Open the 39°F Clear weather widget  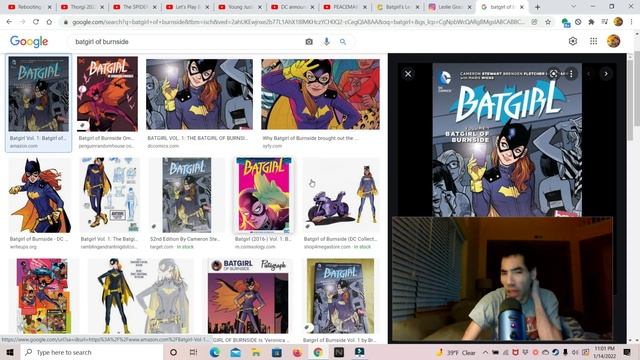click(x=456, y=352)
